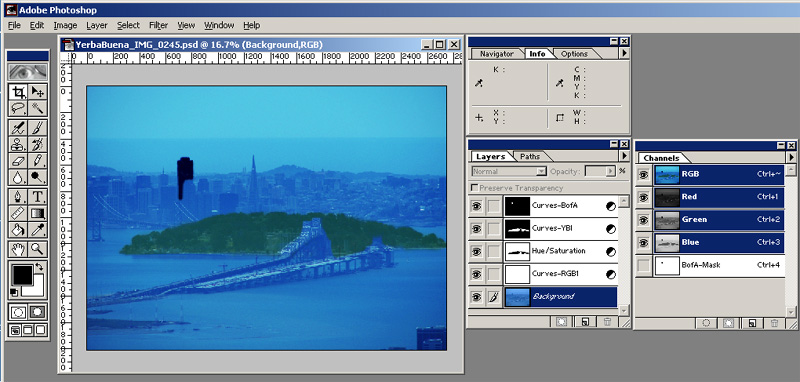Viewport: 800px width, 382px height.
Task: Select the Zoom tool
Action: tap(38, 249)
